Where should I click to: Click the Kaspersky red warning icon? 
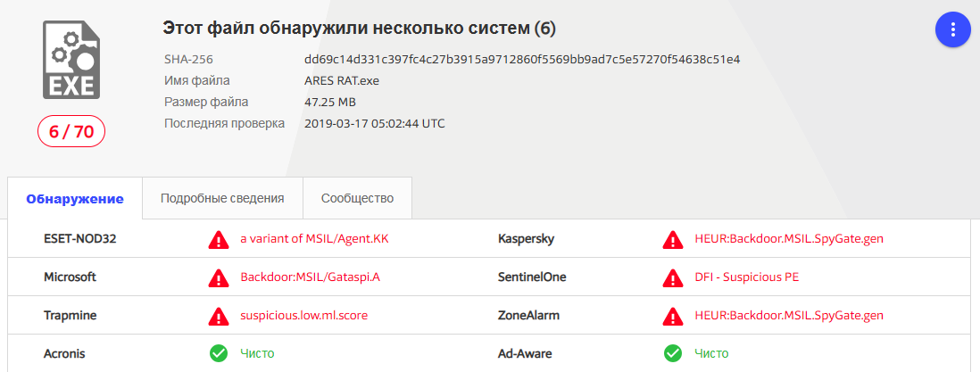coord(673,240)
